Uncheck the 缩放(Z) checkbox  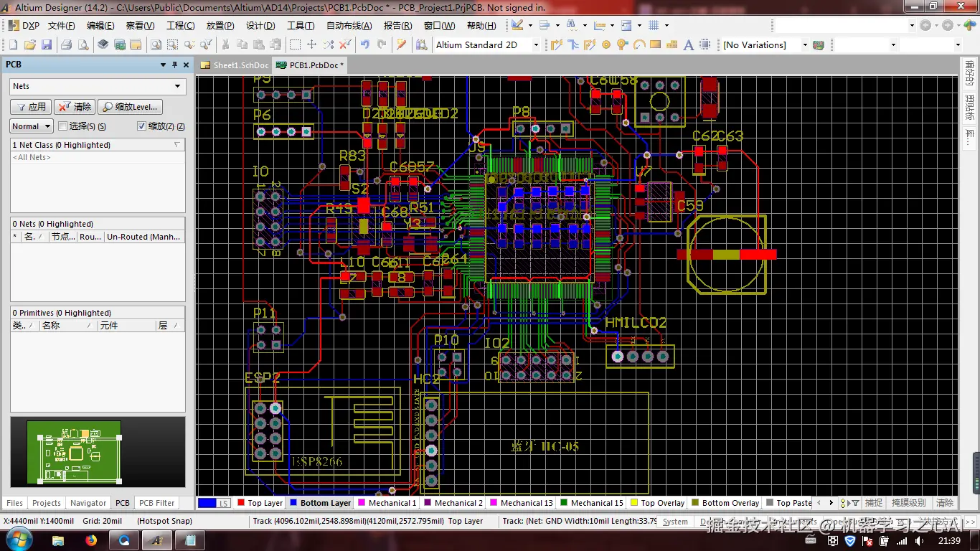(141, 126)
